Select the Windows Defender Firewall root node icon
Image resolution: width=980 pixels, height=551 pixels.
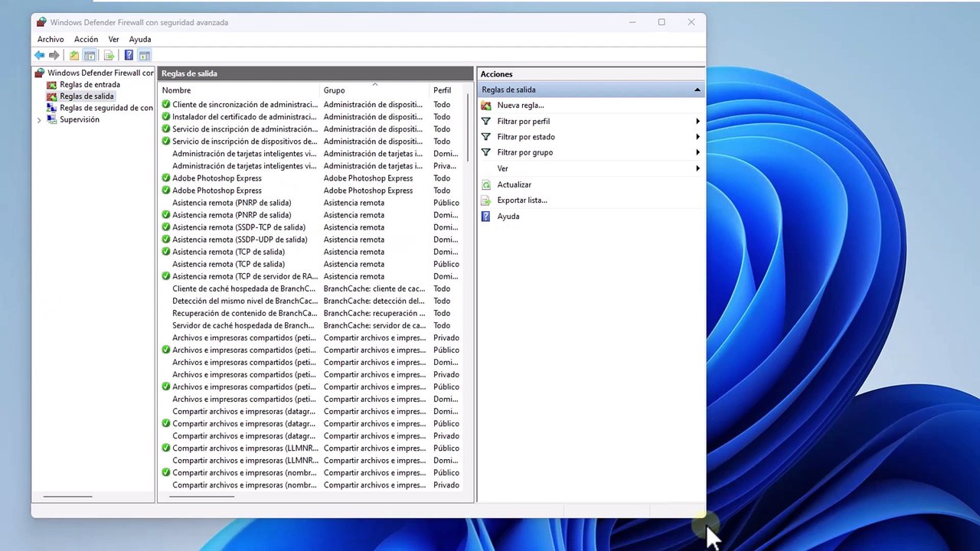(39, 73)
